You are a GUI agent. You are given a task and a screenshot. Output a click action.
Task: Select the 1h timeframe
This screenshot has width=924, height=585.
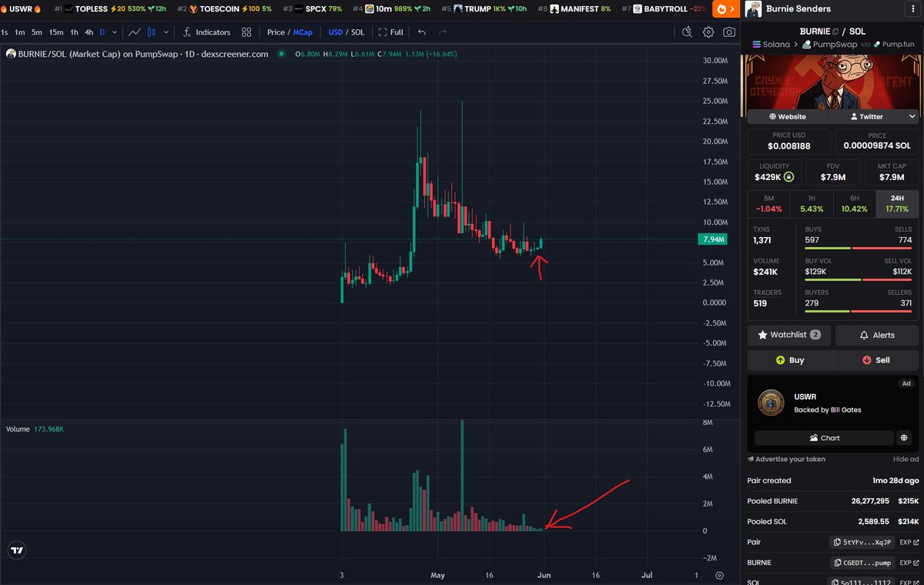point(74,32)
